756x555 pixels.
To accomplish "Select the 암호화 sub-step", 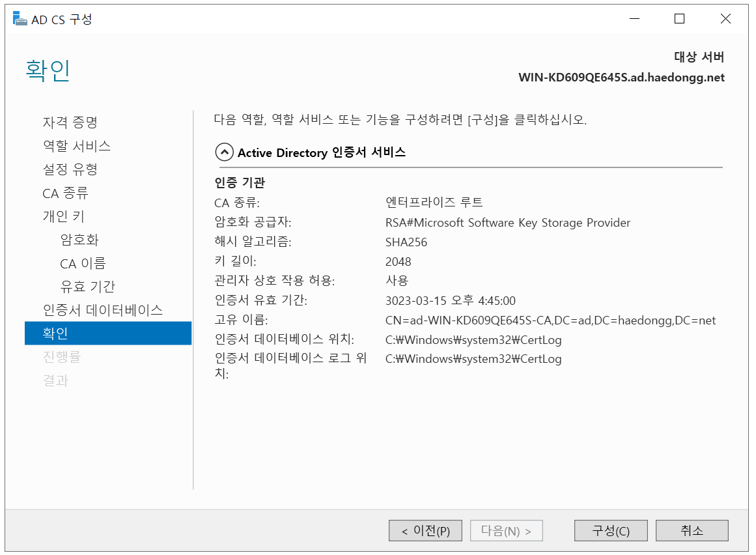I will click(x=79, y=240).
